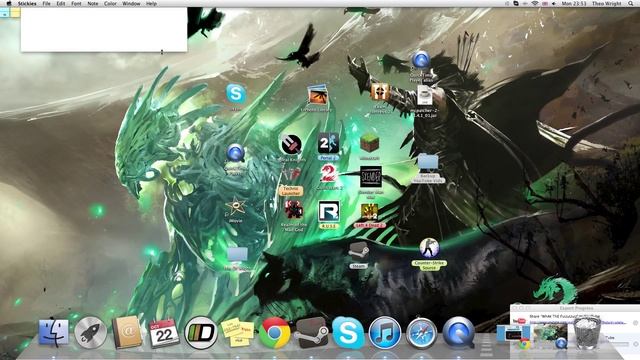Select the Team Fortress 2 desktop icon

(379, 92)
